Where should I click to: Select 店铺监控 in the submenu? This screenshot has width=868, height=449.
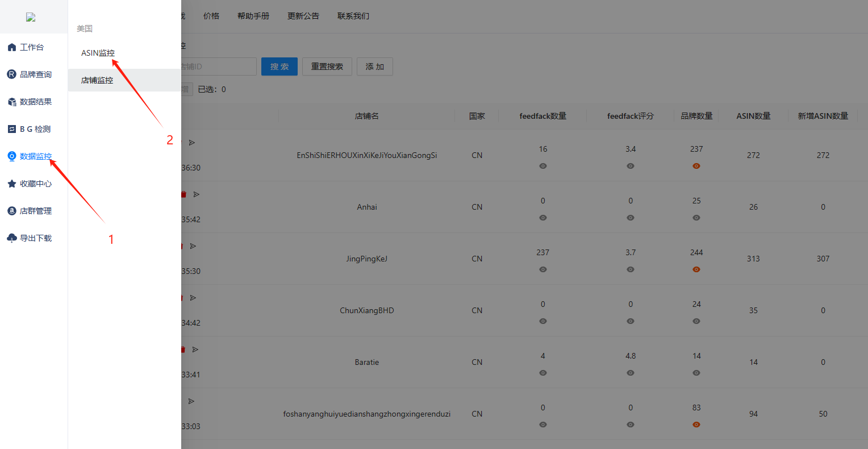(x=97, y=80)
